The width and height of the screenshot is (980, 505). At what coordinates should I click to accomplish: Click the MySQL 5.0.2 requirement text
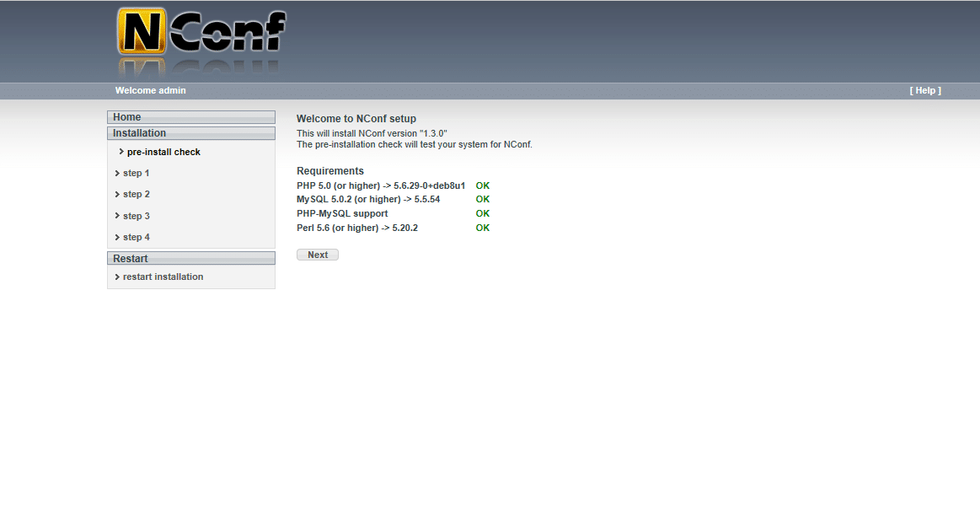(368, 199)
